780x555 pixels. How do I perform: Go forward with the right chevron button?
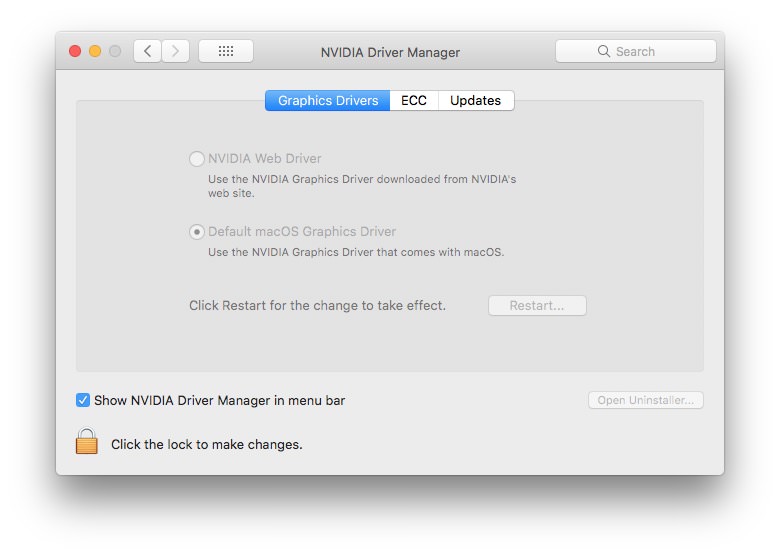(x=176, y=51)
